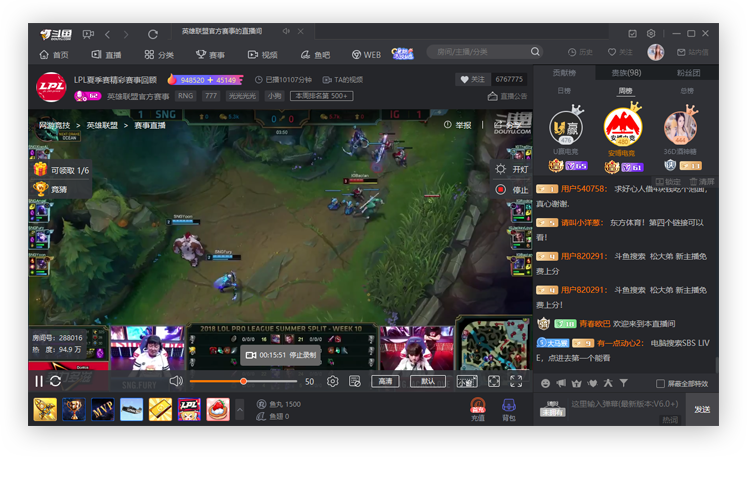The image size is (747, 487).
Task: Open 鱼吧 community section
Action: point(315,55)
